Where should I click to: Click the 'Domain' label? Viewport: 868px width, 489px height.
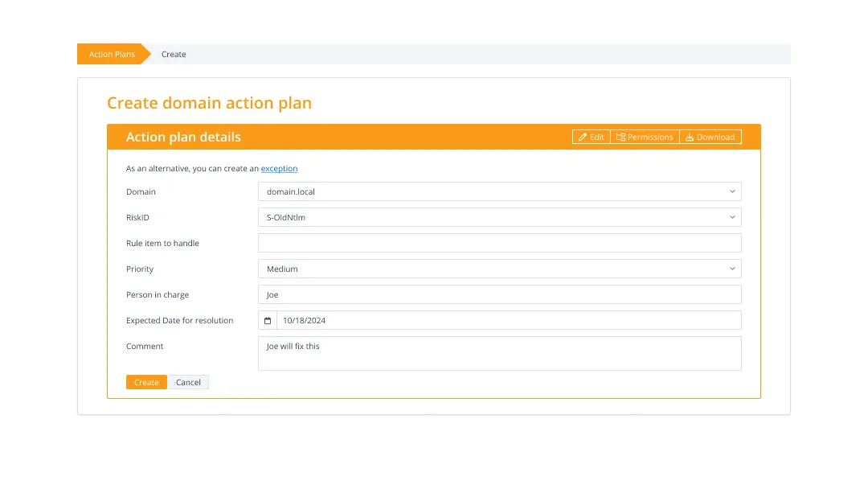[141, 191]
